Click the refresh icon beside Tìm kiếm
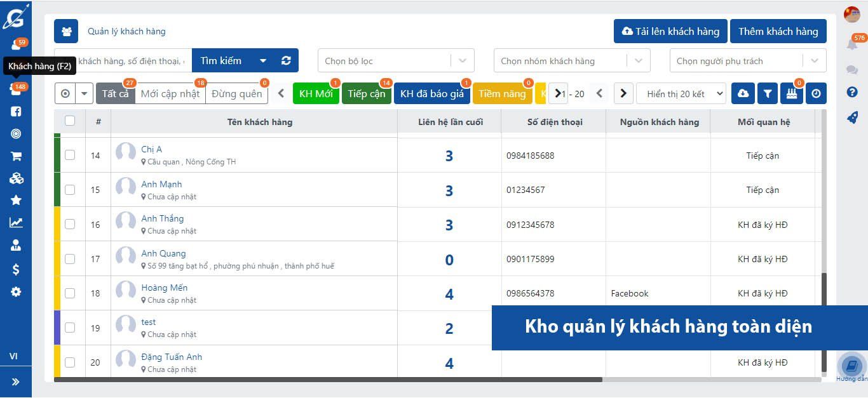 click(286, 61)
